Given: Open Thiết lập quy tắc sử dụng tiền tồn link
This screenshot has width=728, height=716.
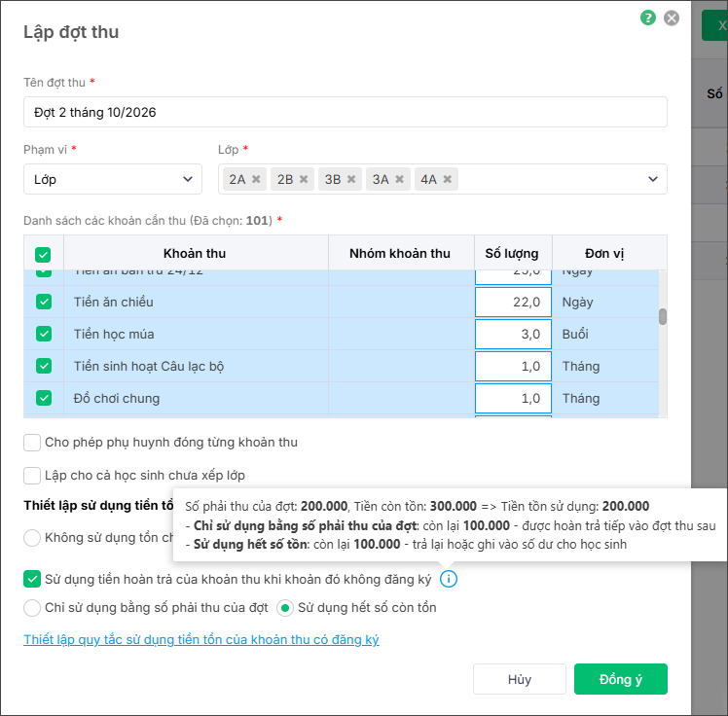Looking at the screenshot, I should (201, 639).
